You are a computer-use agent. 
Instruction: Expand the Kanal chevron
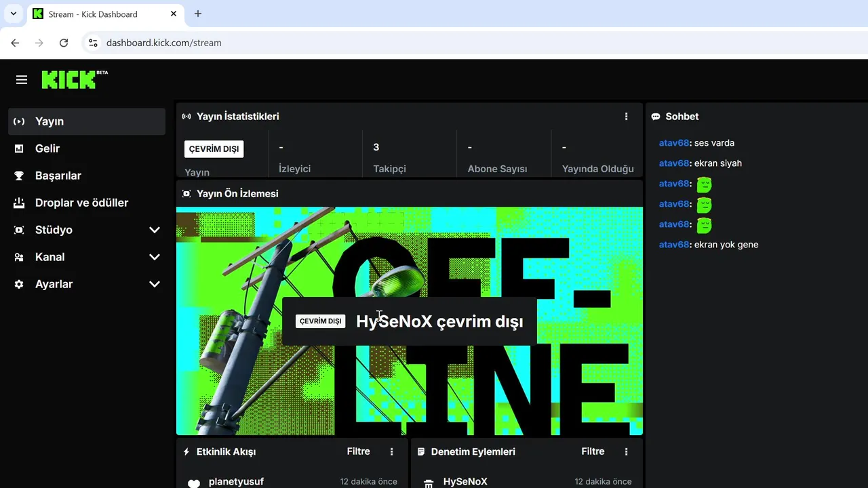tap(155, 257)
